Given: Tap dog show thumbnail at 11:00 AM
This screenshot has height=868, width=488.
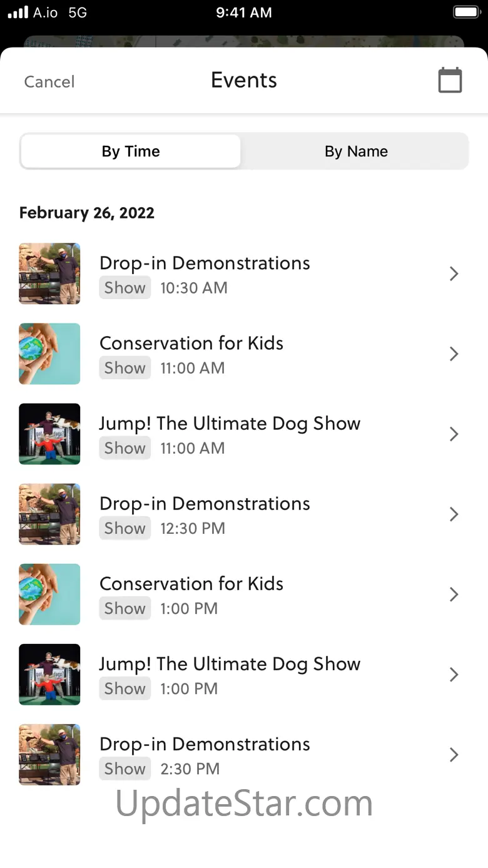Looking at the screenshot, I should [x=49, y=434].
